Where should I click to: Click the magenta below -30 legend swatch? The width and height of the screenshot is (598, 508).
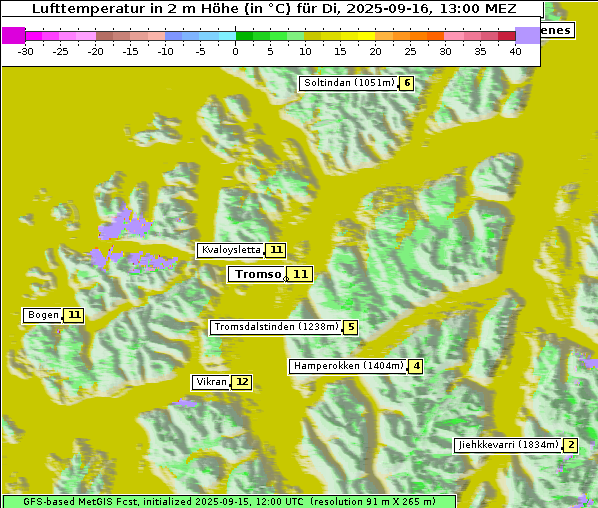point(13,35)
